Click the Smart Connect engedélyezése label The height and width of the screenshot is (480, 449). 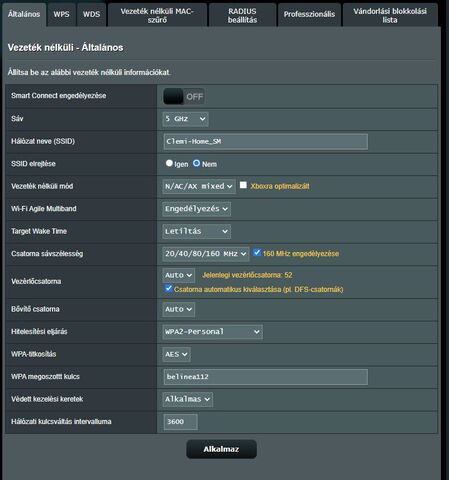click(59, 96)
